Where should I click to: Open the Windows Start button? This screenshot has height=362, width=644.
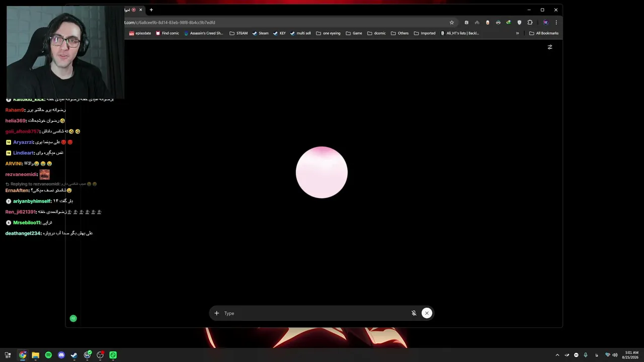[8, 355]
